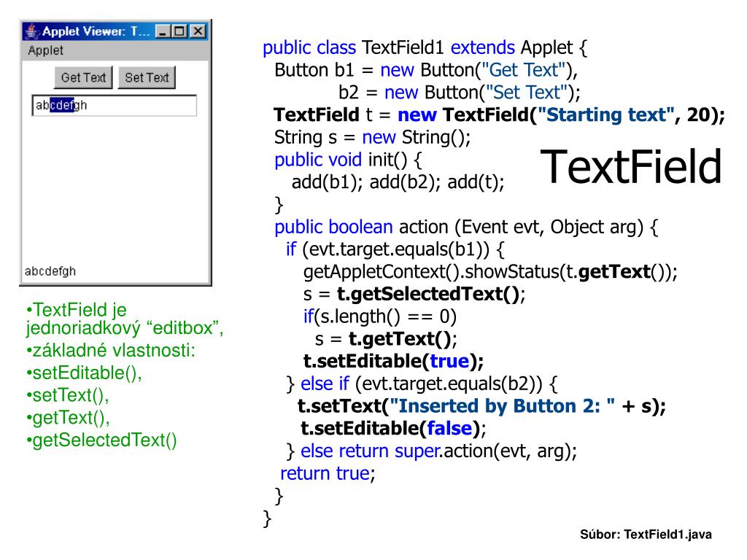The height and width of the screenshot is (560, 747).
Task: Minimize the Applet Viewer window
Action: (163, 31)
